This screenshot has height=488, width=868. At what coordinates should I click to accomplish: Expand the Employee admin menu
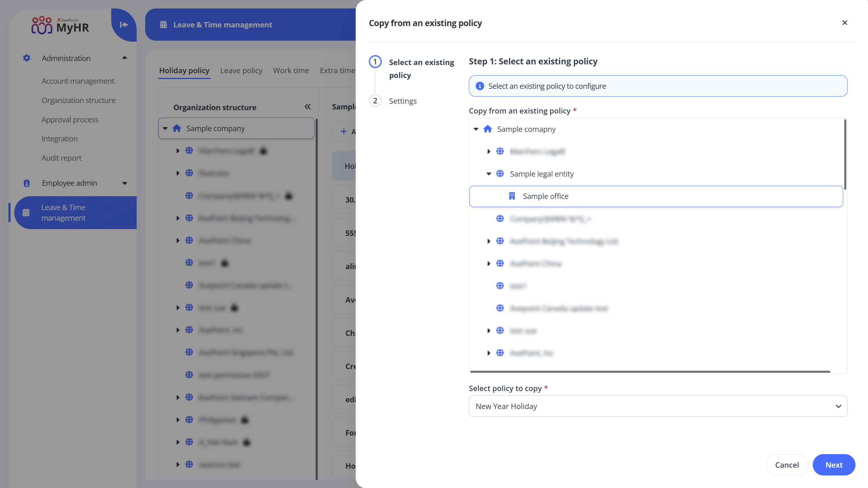tap(124, 183)
